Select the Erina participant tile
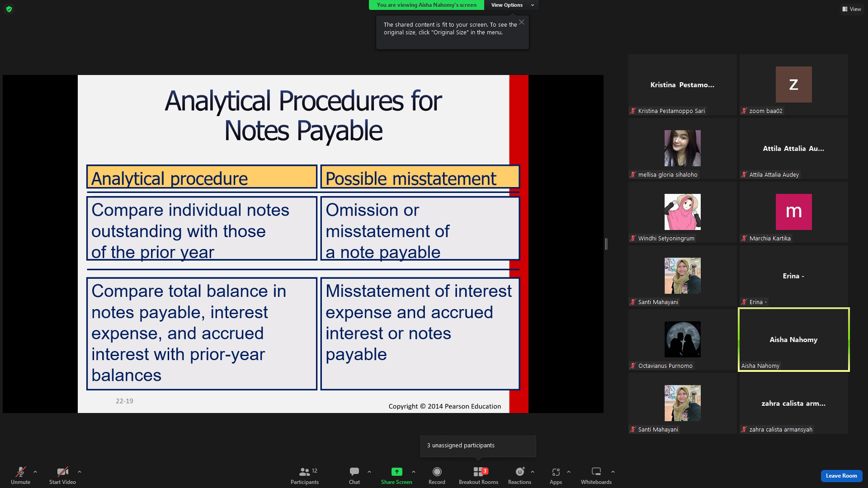 click(x=794, y=276)
